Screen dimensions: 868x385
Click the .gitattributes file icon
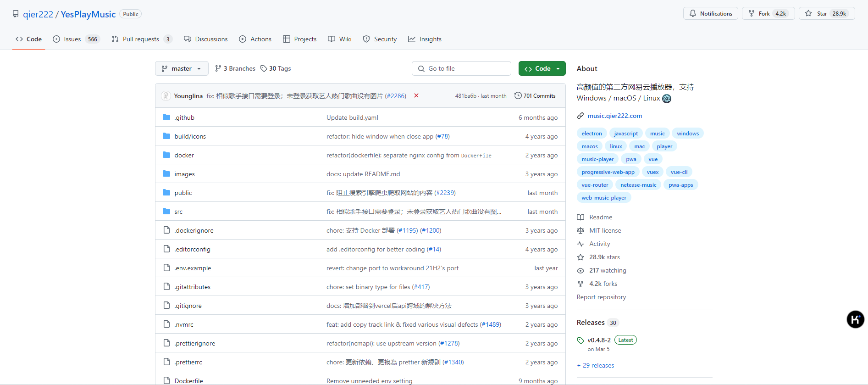[x=166, y=286]
